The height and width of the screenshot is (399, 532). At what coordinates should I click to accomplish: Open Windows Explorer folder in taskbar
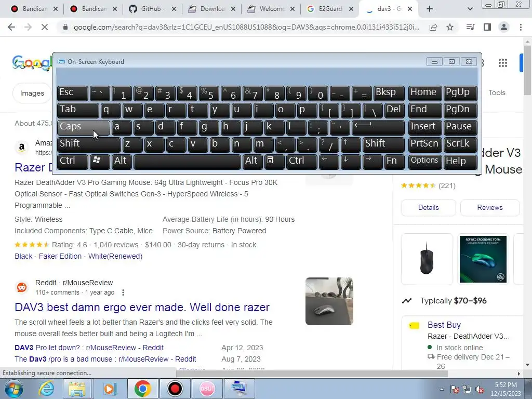(77, 389)
